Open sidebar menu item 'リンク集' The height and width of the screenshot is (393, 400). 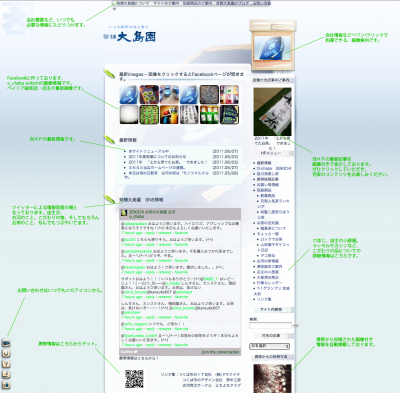(x=264, y=299)
